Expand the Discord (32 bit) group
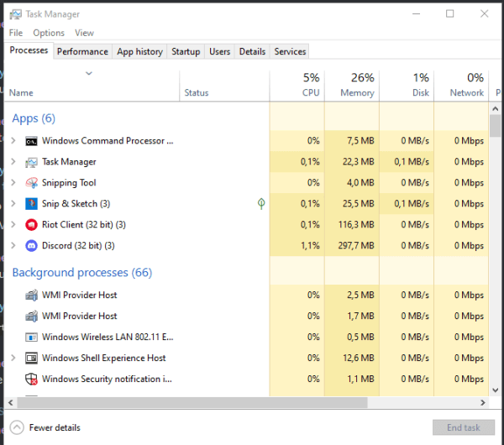Screen dimensions: 504x445 click(13, 245)
